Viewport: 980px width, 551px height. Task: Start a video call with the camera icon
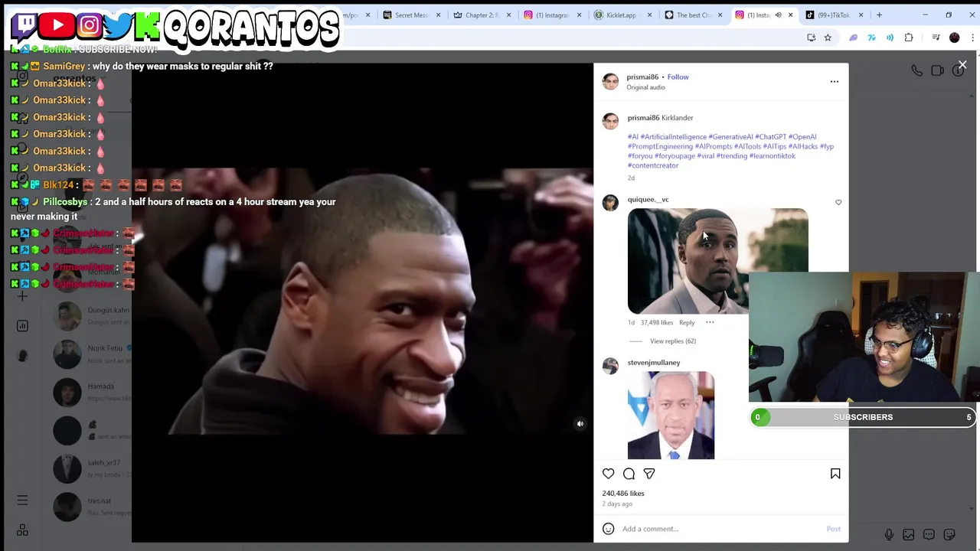click(938, 70)
